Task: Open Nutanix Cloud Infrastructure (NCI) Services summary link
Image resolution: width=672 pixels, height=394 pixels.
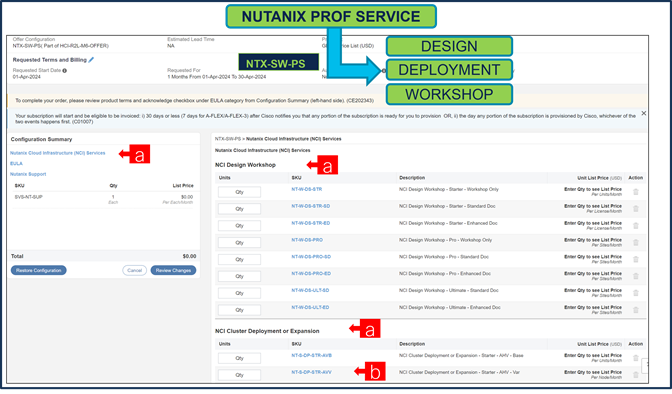Action: [57, 153]
